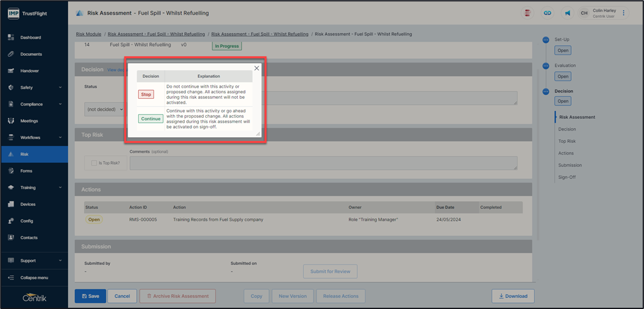The height and width of the screenshot is (309, 644).
Task: Click the Centrik logo in sidebar
Action: coord(34,298)
